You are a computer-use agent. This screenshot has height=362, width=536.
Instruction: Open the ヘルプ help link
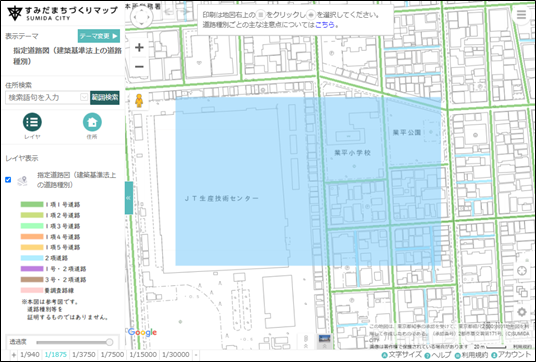pyautogui.click(x=438, y=355)
